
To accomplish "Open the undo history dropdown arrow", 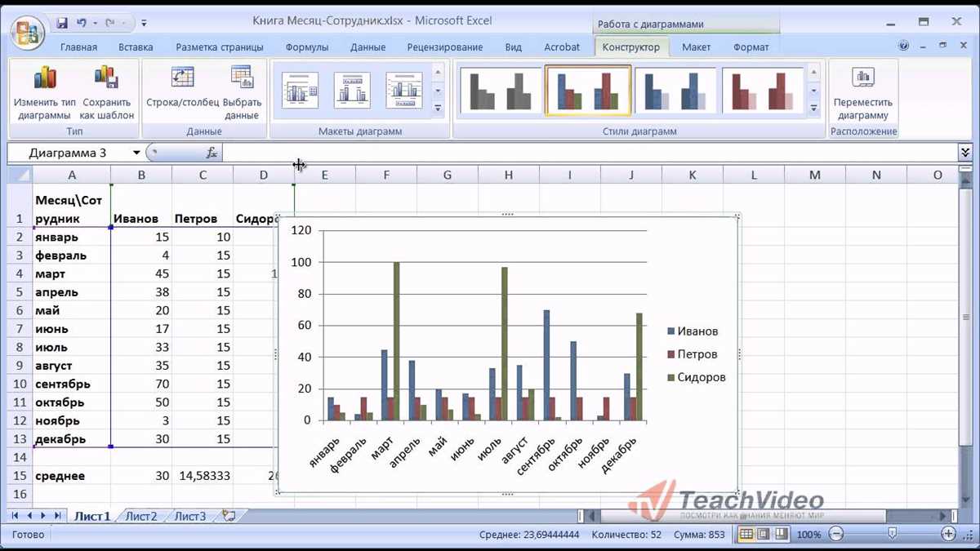I will (94, 23).
